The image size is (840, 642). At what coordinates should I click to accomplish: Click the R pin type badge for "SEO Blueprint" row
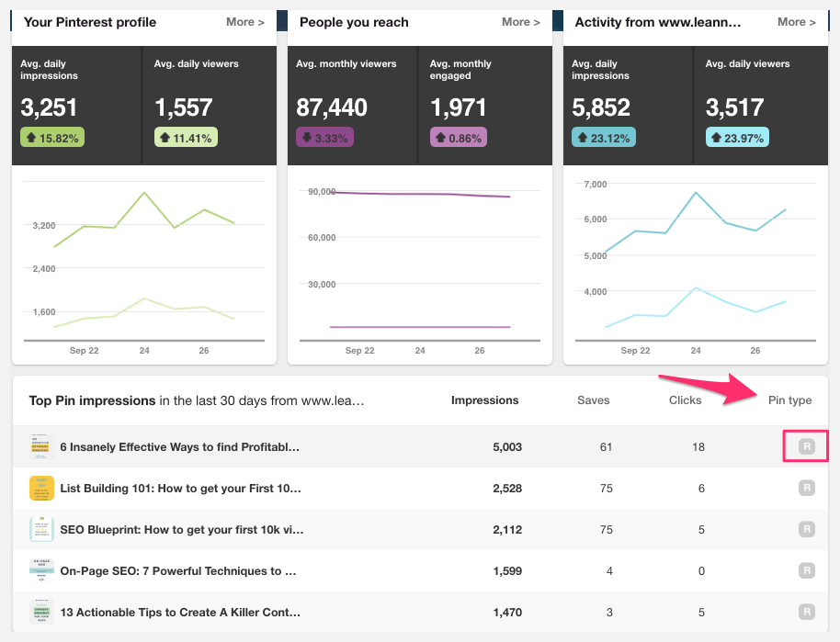(x=806, y=530)
